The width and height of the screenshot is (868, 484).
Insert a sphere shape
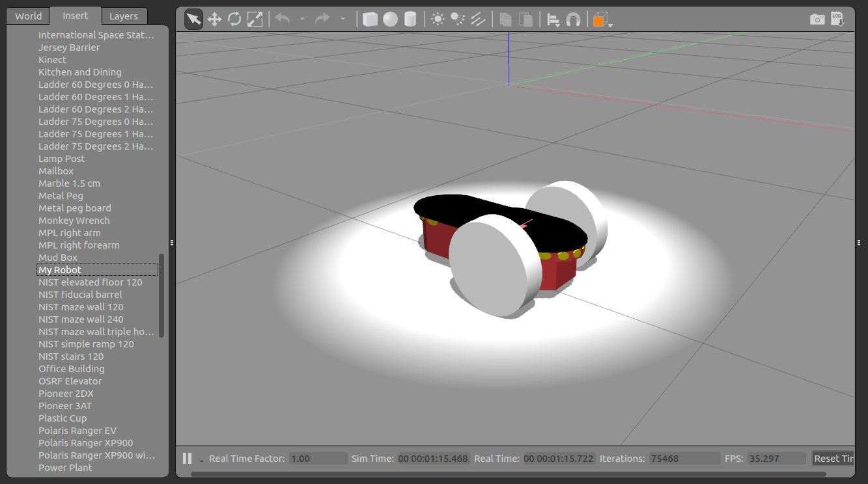point(390,20)
